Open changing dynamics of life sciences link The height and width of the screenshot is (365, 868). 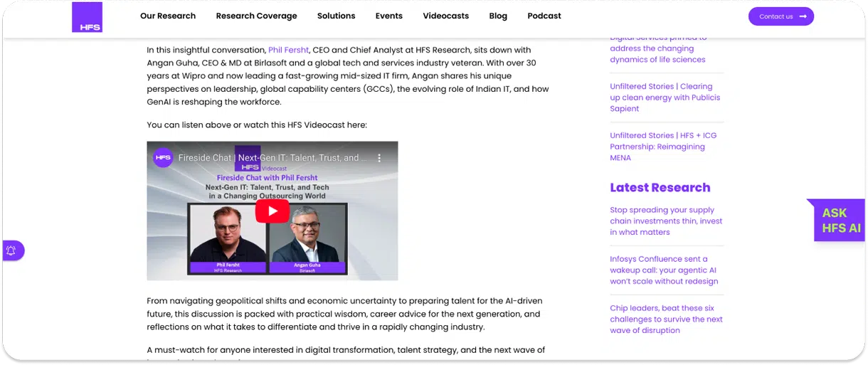point(658,49)
